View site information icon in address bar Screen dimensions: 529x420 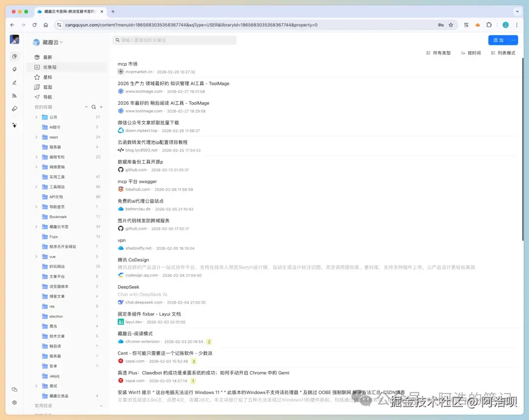(x=59, y=24)
